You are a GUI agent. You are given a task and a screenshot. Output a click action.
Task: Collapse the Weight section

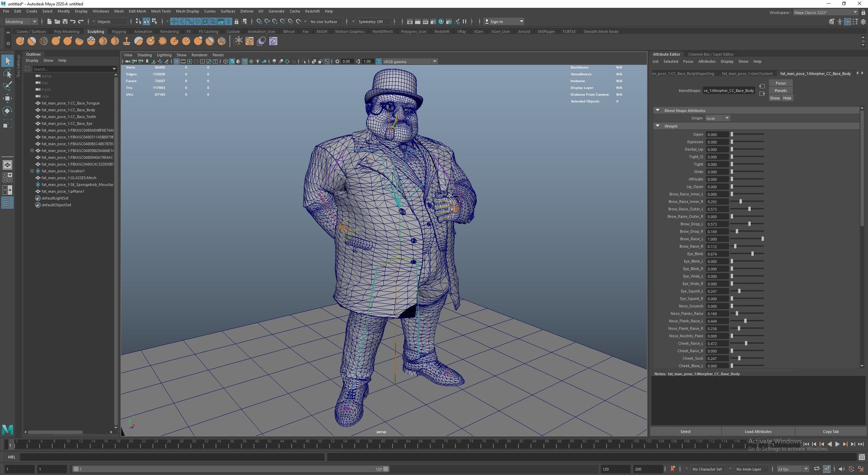tap(658, 126)
